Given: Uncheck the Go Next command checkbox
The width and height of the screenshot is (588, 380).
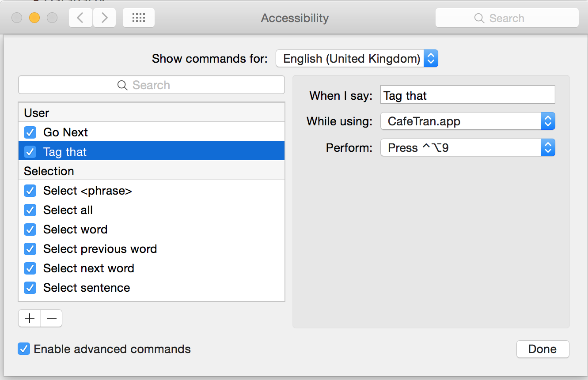Looking at the screenshot, I should pyautogui.click(x=30, y=132).
